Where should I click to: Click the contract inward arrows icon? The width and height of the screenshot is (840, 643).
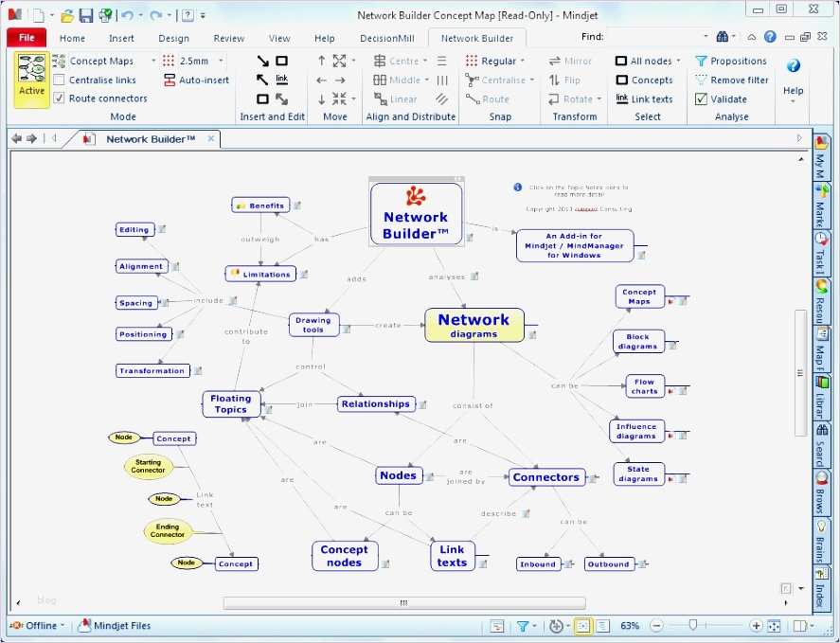click(339, 98)
